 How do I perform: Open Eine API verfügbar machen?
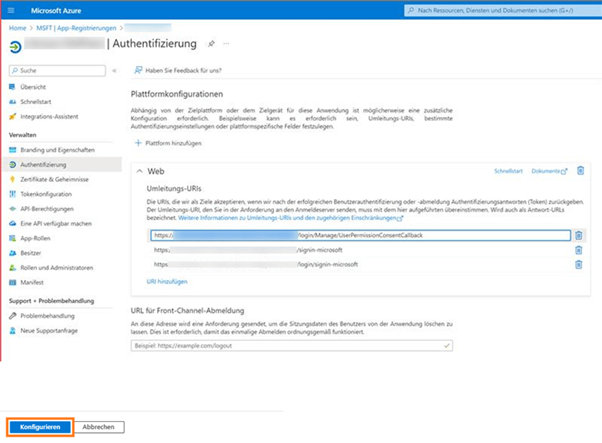tap(56, 223)
